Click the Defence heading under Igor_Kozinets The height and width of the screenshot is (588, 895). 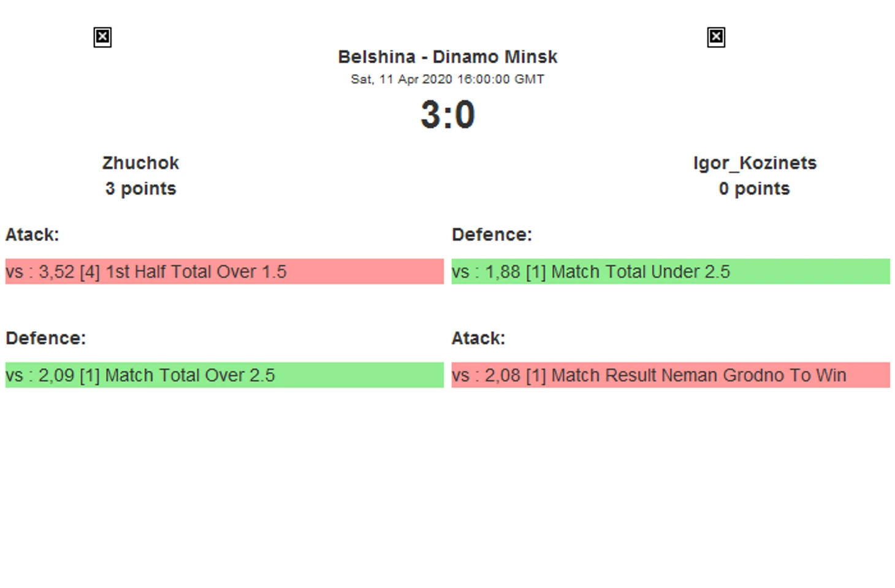[492, 235]
